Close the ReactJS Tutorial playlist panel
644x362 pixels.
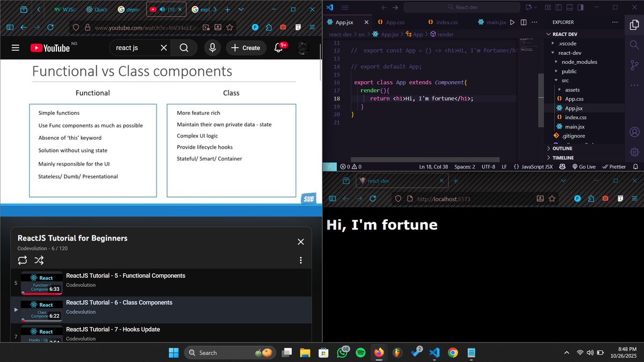(x=301, y=242)
